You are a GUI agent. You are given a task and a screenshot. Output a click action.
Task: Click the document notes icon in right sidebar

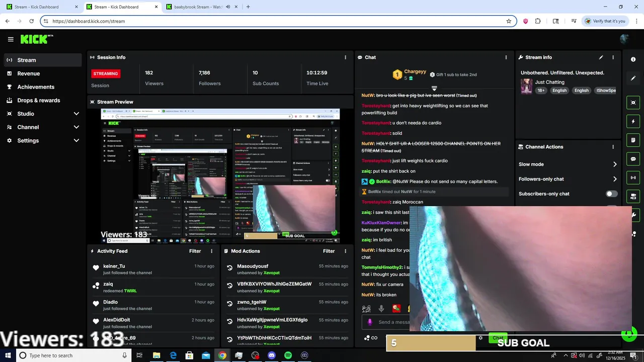click(633, 140)
